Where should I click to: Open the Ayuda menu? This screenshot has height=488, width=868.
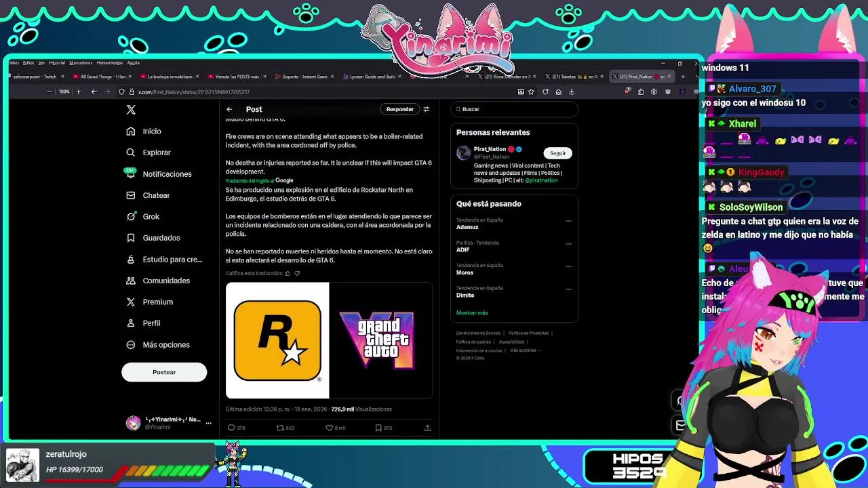[x=133, y=63]
